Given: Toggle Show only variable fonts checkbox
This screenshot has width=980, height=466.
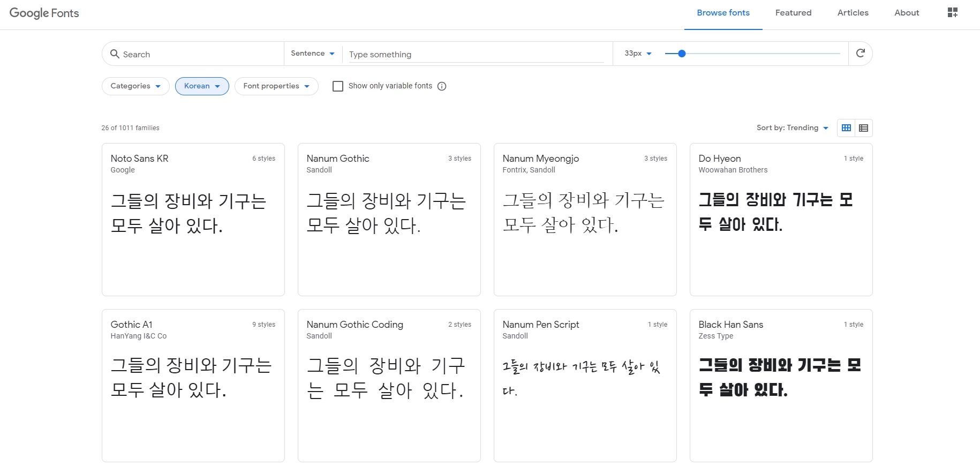Looking at the screenshot, I should pos(338,86).
